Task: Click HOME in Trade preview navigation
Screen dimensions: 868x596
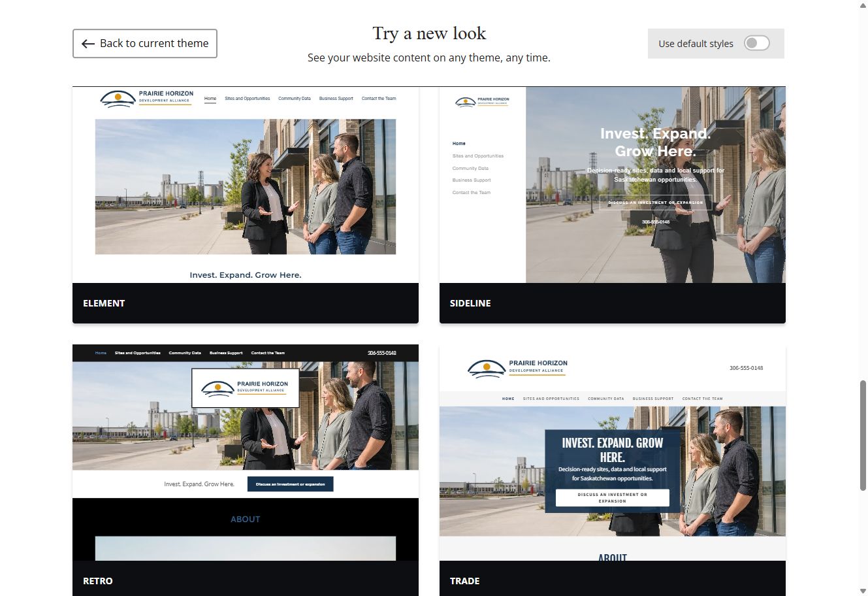Action: (x=508, y=399)
